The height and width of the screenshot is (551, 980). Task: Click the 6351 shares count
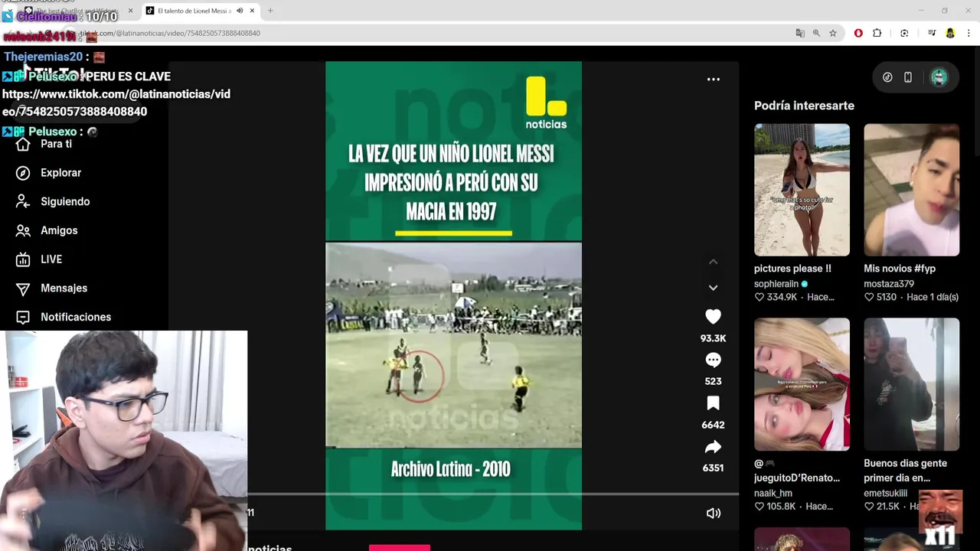713,468
